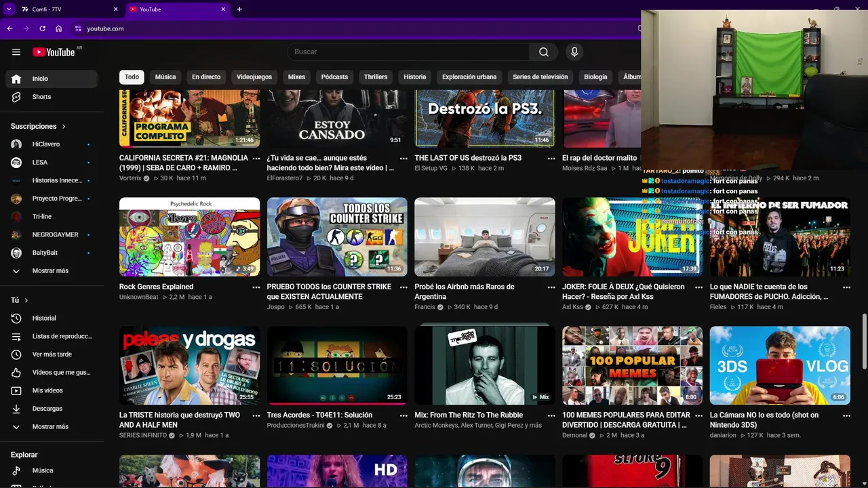The height and width of the screenshot is (488, 868).
Task: Go back with browser back arrow
Action: (9, 28)
